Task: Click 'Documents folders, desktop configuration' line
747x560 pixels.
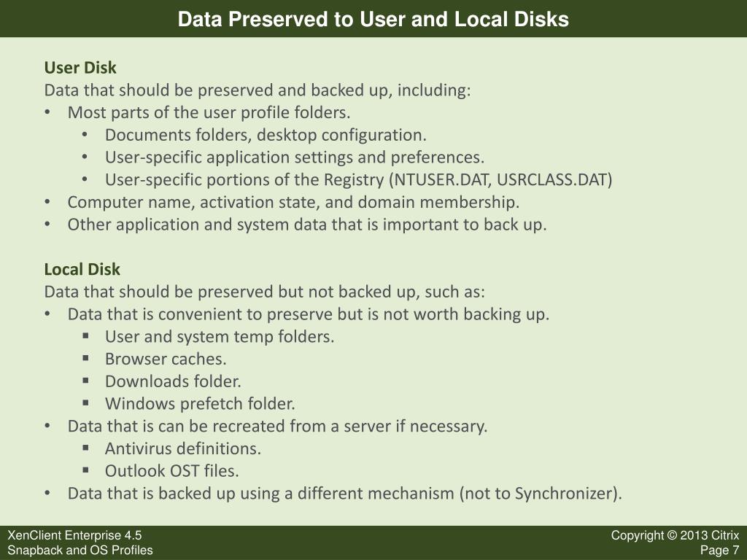Action: pos(266,135)
